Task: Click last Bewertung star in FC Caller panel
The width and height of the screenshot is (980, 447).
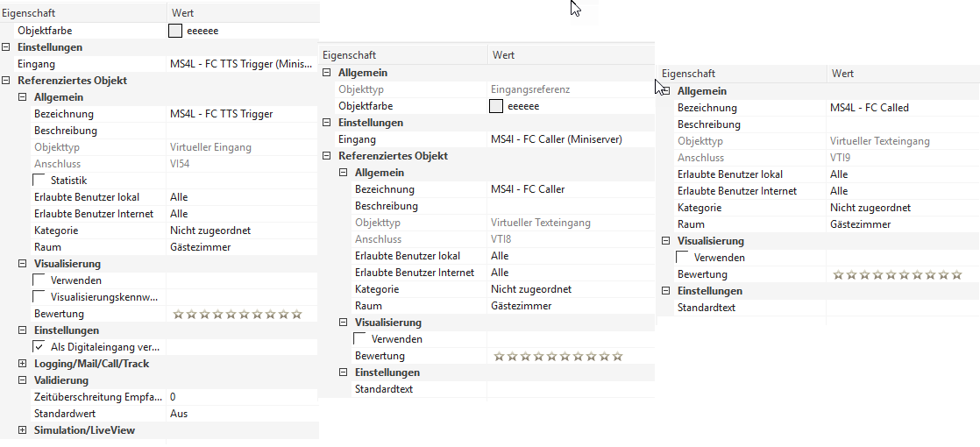Action: [x=618, y=356]
